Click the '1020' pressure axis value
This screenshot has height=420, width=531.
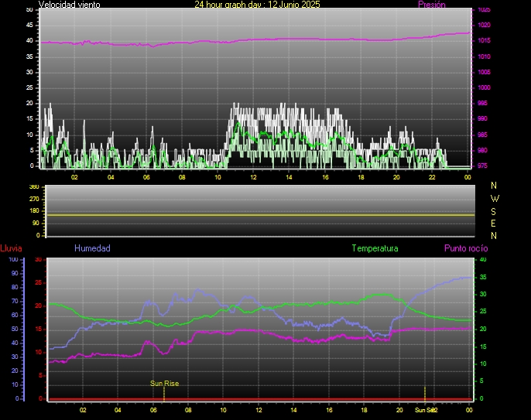[484, 25]
